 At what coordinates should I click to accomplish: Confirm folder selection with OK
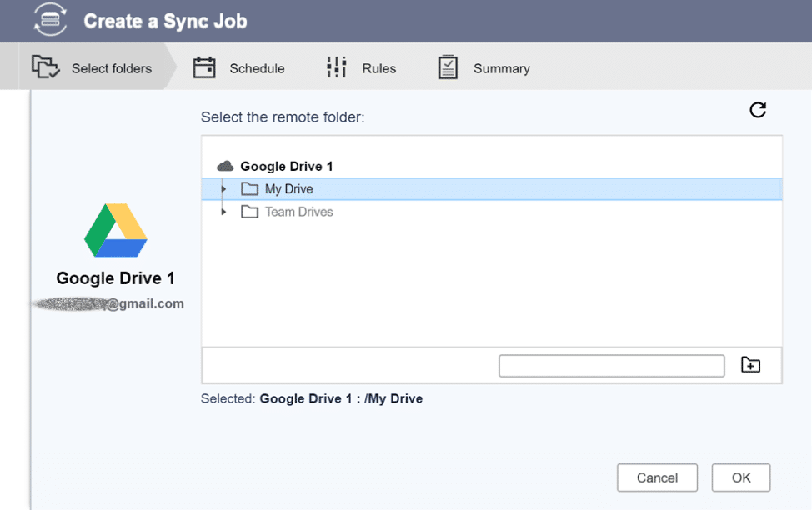point(741,477)
